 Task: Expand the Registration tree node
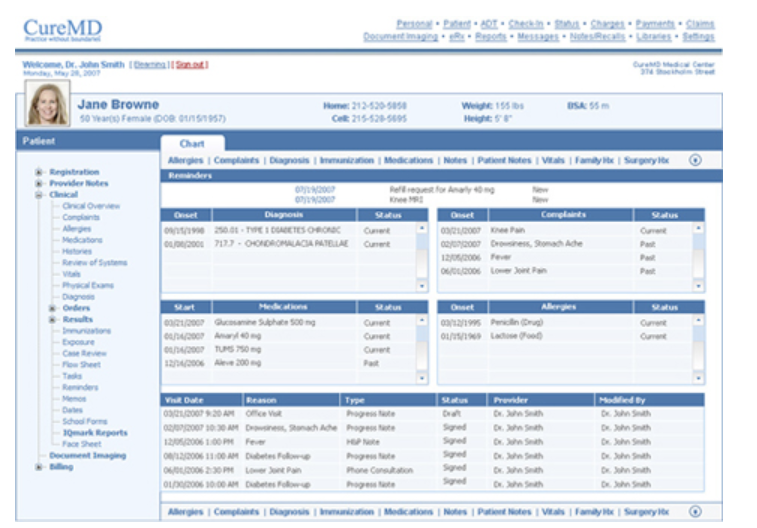[x=39, y=172]
